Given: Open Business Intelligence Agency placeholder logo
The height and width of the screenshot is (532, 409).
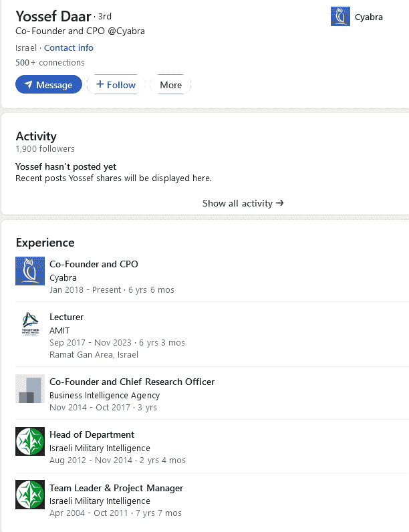Looking at the screenshot, I should (x=30, y=388).
